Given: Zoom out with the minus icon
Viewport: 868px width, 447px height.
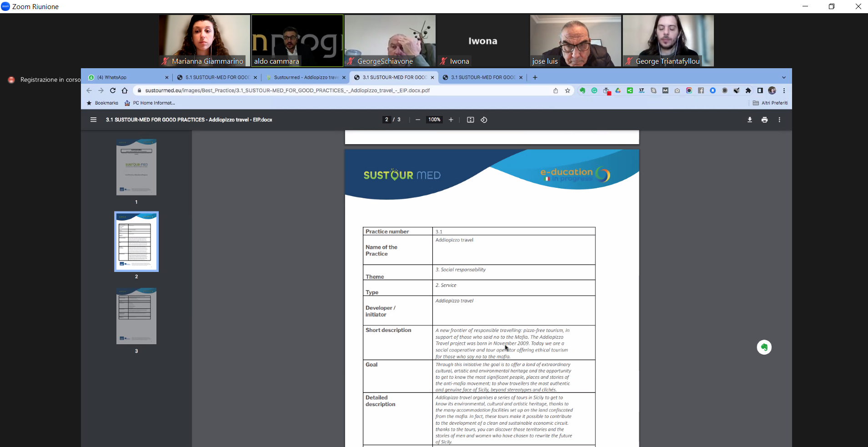Looking at the screenshot, I should pyautogui.click(x=418, y=120).
